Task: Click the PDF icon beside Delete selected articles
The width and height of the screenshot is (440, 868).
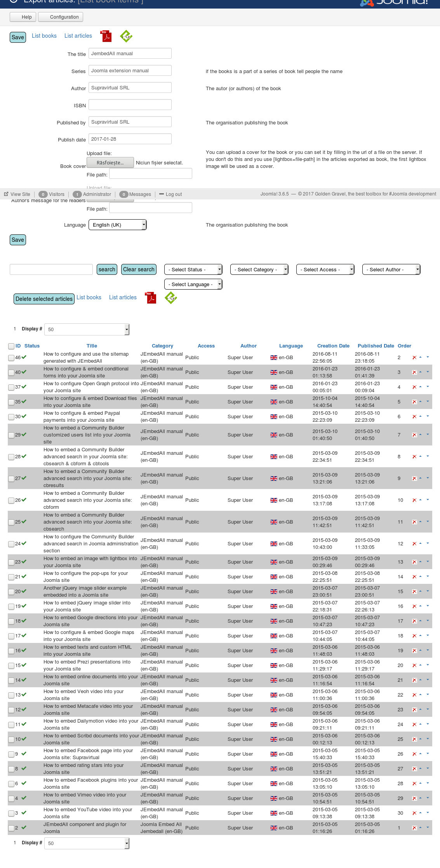Action: pos(150,298)
